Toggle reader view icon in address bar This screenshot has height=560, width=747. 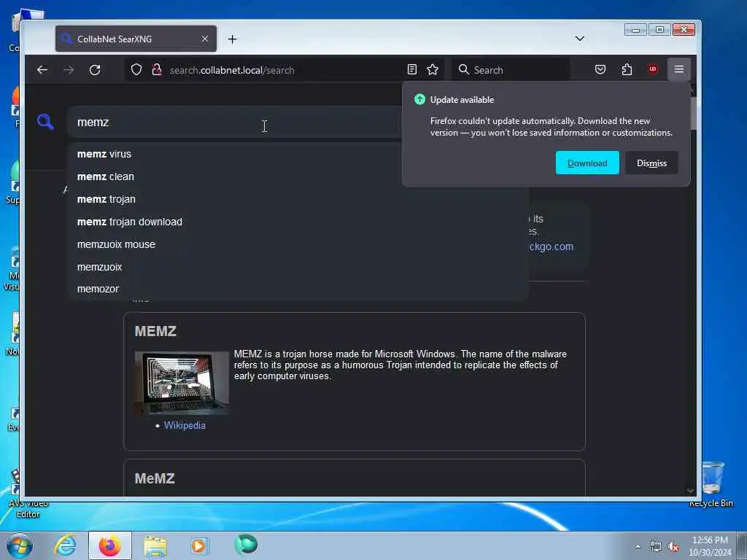(412, 70)
